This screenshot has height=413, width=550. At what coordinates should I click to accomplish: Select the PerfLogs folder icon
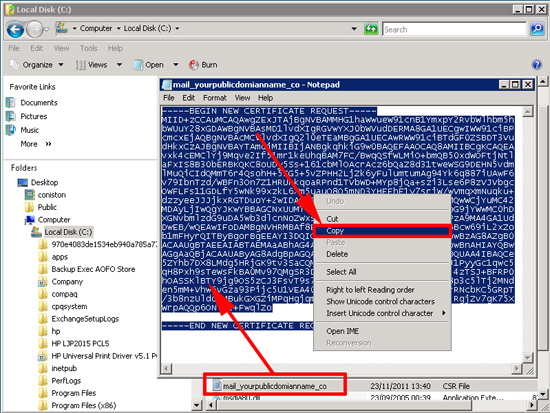(43, 381)
